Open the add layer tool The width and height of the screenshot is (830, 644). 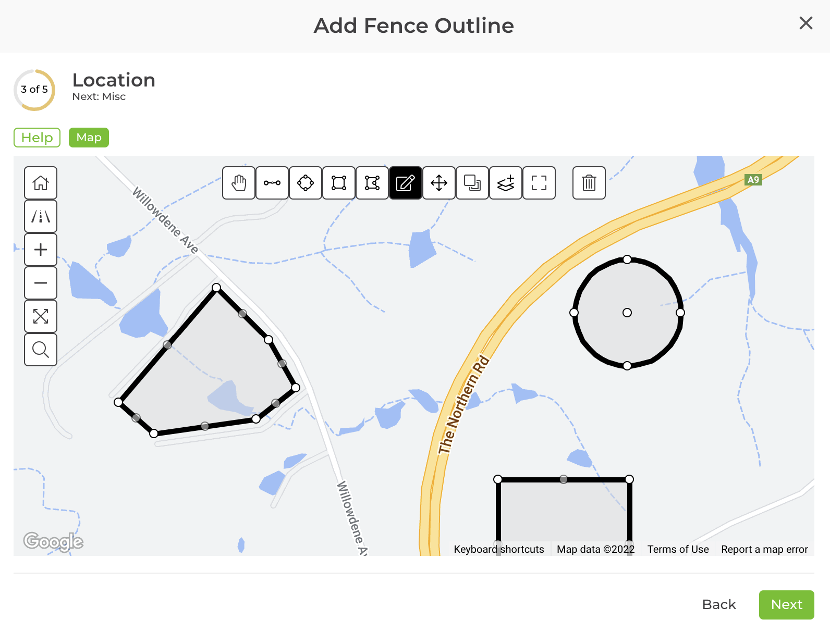[x=505, y=183]
